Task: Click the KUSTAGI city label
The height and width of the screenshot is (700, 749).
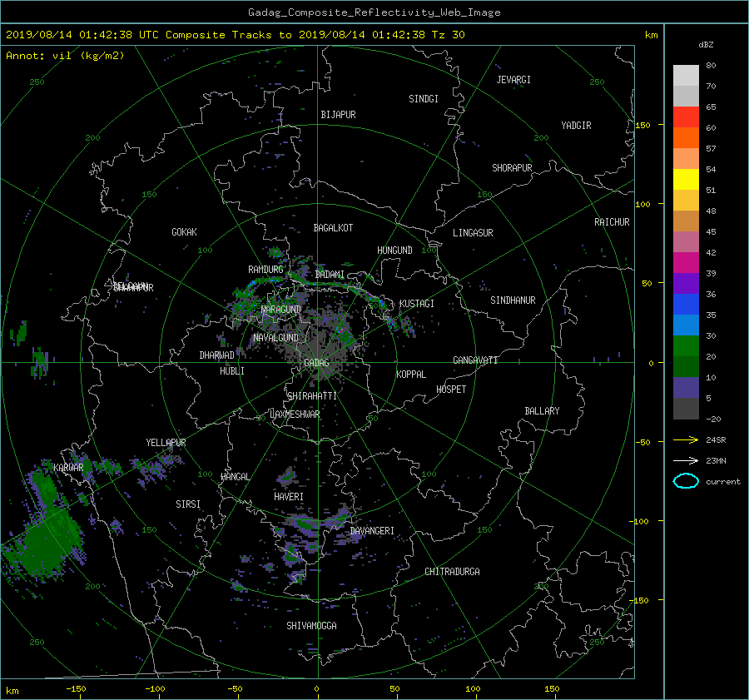Action: (x=417, y=304)
